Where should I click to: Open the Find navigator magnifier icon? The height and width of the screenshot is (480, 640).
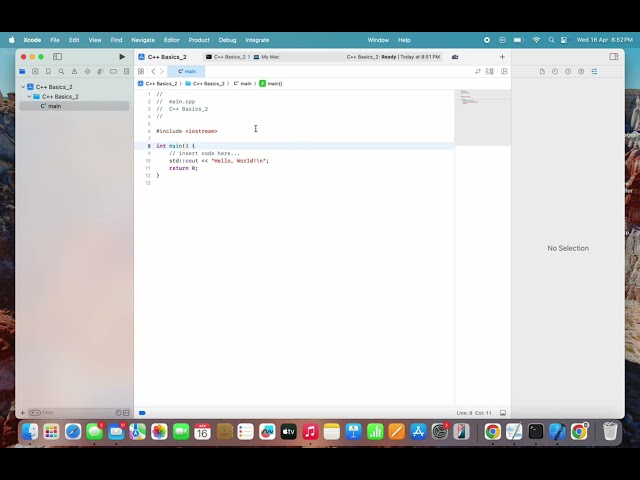point(61,71)
